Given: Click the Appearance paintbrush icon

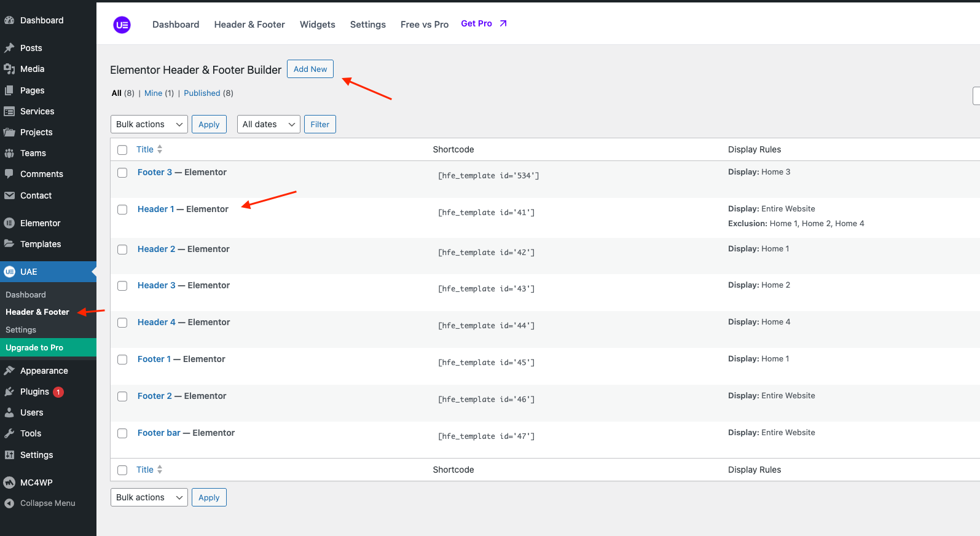Looking at the screenshot, I should [9, 371].
